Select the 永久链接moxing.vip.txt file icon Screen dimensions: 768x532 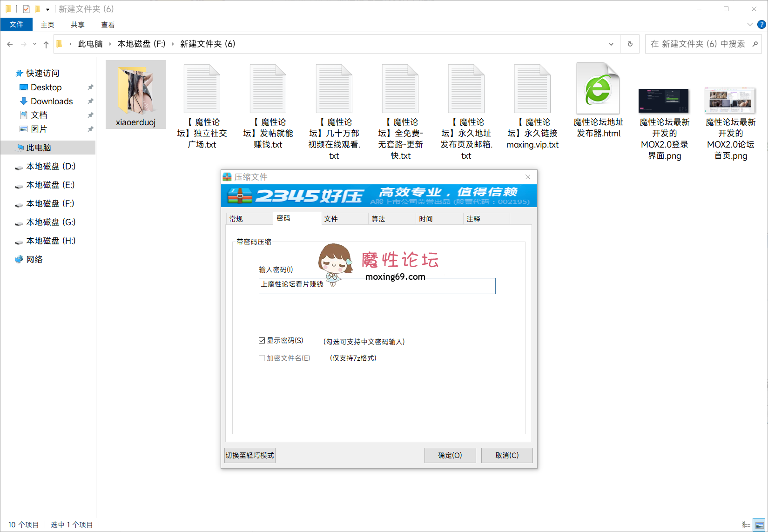(x=532, y=89)
